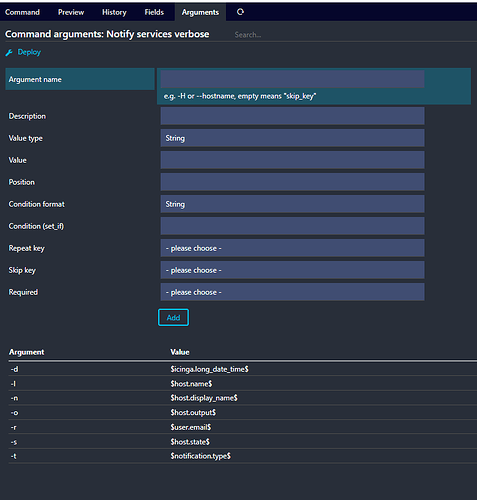
Task: Open the Fields tab
Action: pyautogui.click(x=154, y=12)
